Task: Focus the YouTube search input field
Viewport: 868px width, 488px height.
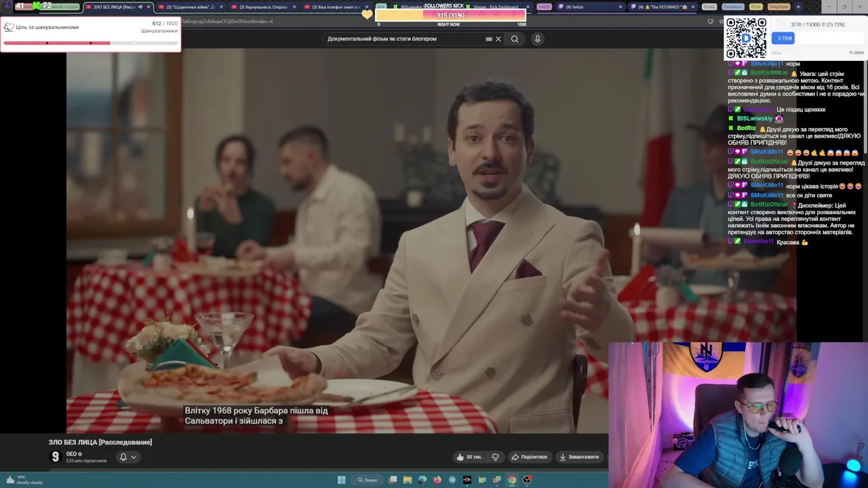Action: [x=406, y=39]
